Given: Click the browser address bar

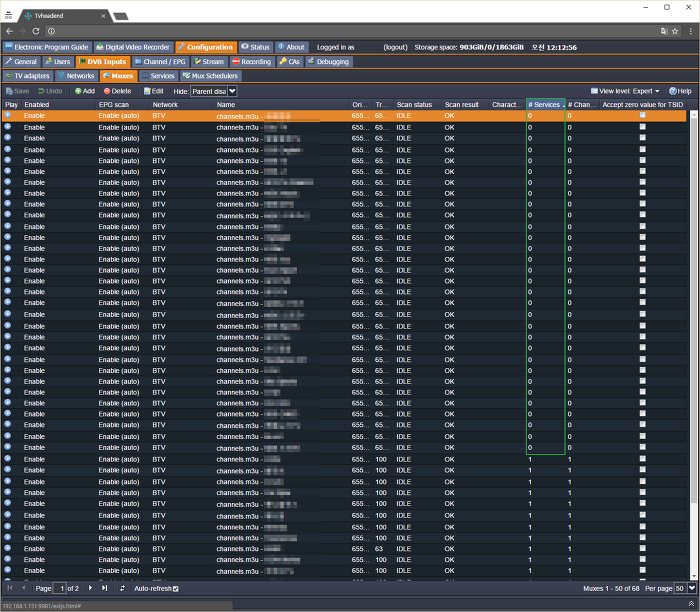Looking at the screenshot, I should click(355, 31).
